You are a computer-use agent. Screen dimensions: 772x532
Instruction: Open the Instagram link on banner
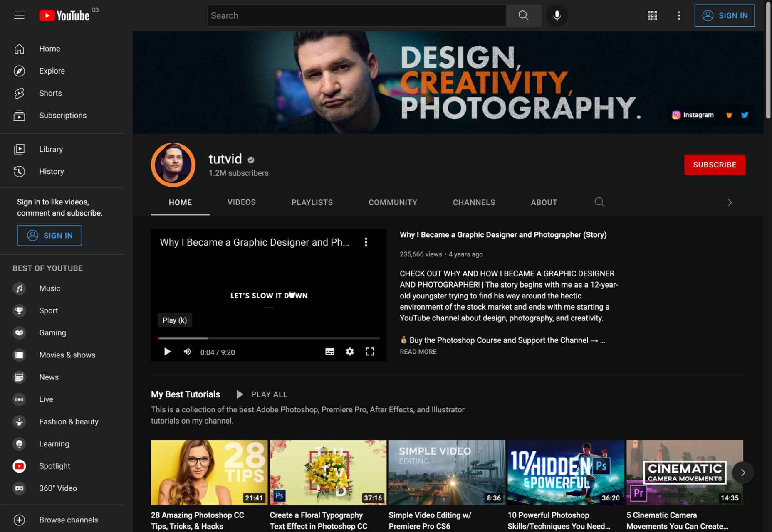693,115
